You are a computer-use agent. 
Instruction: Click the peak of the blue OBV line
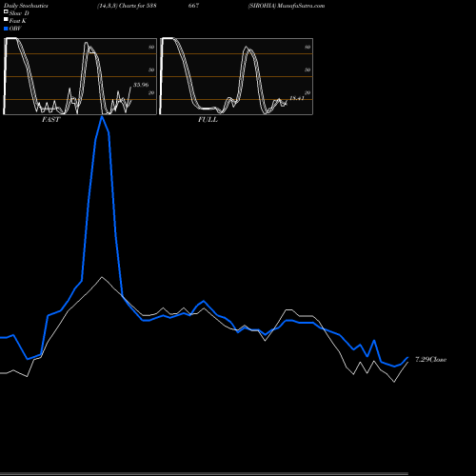point(102,117)
